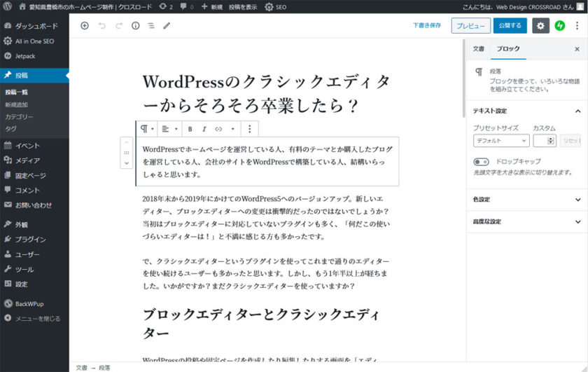The height and width of the screenshot is (372, 588).
Task: Click the link icon in block toolbar
Action: 218,129
